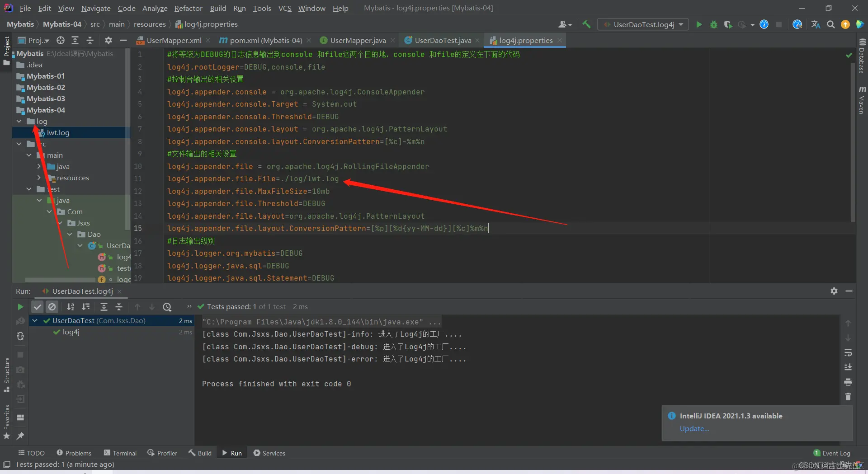Toggle pin tab in Run panel
This screenshot has width=868, height=474.
20,436
